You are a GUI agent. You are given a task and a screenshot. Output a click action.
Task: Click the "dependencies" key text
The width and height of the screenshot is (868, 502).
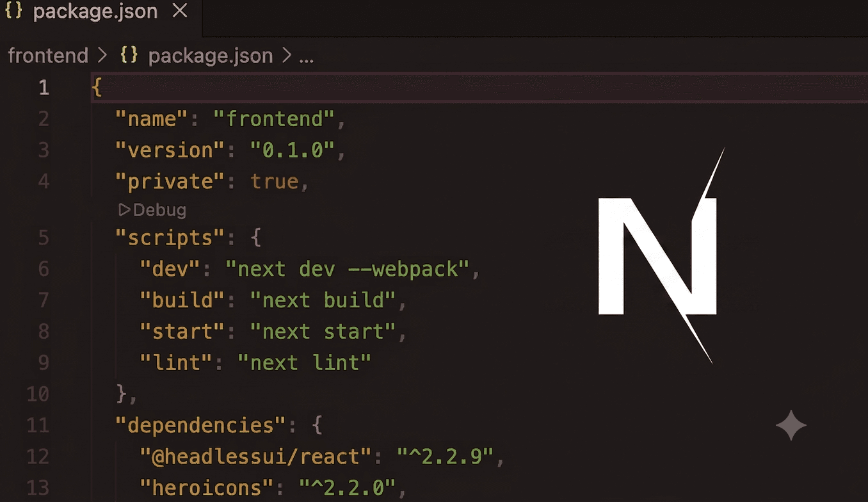[201, 426]
